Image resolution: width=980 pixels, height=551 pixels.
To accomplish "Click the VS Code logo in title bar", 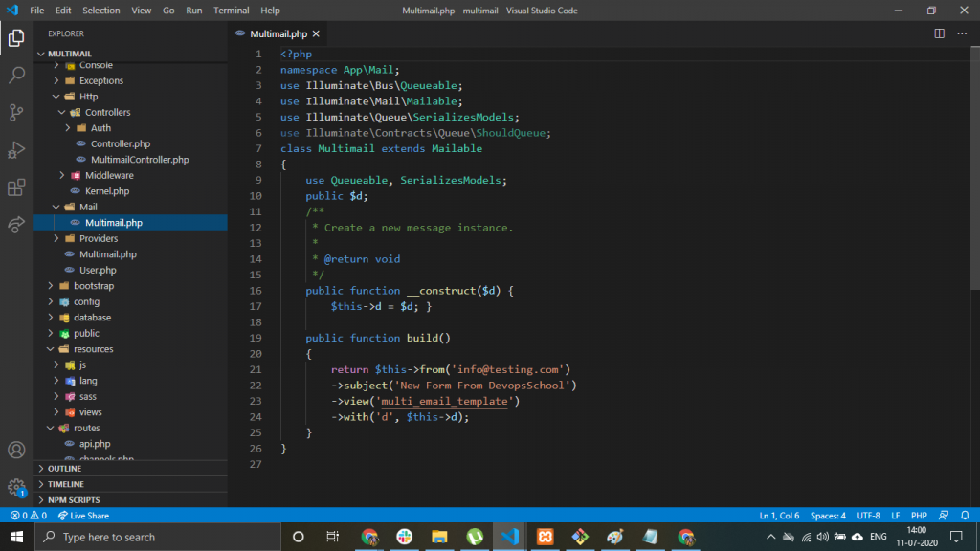I will click(12, 10).
